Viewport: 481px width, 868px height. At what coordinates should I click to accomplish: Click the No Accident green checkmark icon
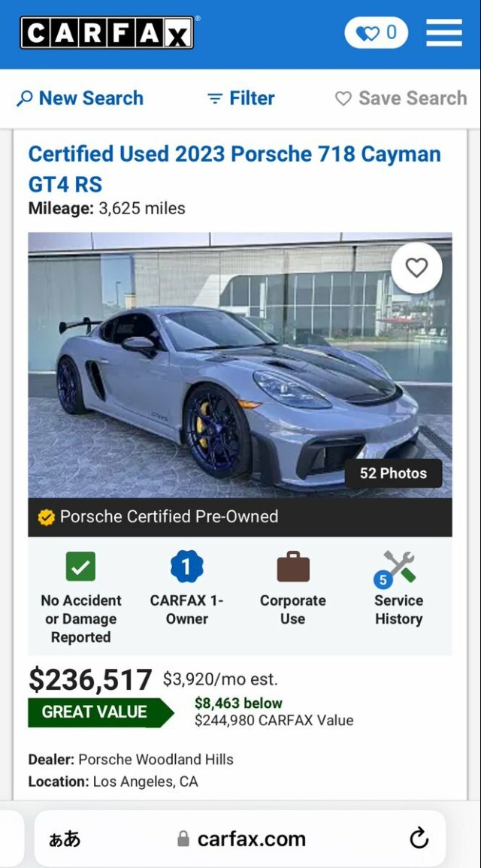81,567
